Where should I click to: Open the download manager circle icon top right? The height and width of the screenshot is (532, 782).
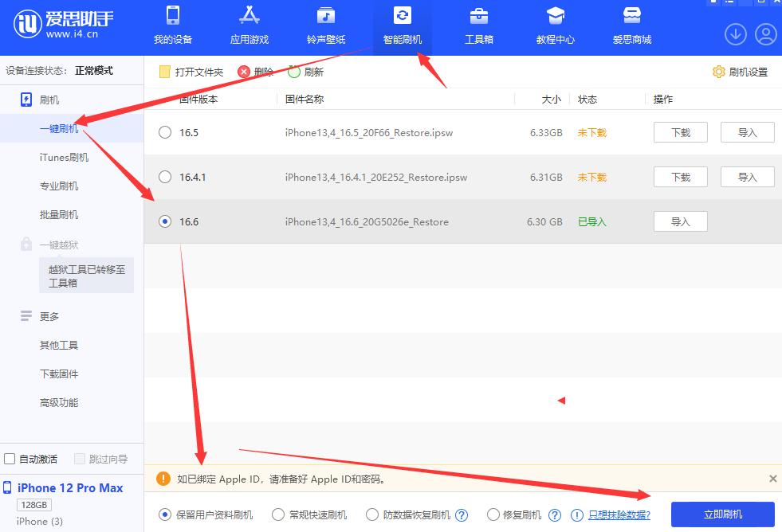(734, 34)
